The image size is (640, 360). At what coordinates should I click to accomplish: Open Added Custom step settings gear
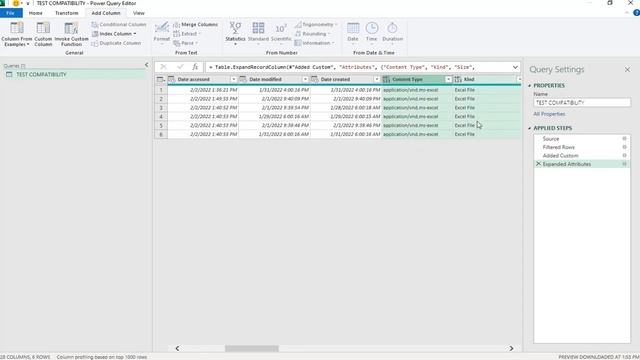[x=624, y=156]
